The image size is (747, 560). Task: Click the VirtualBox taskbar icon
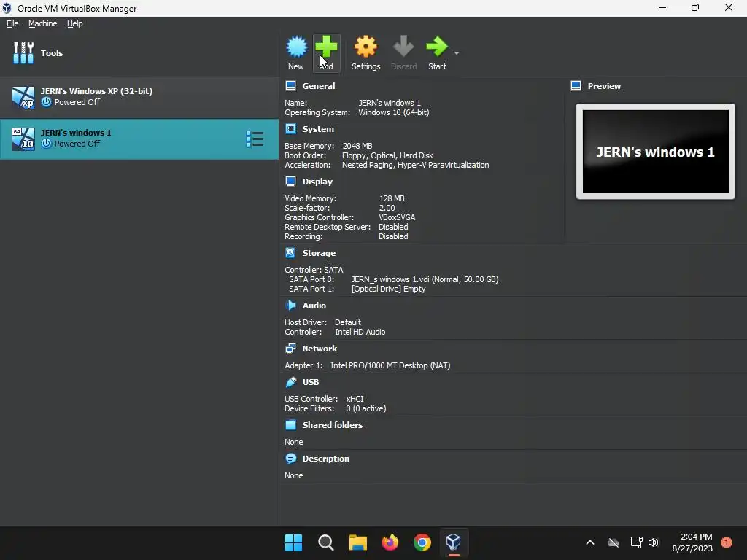(454, 542)
